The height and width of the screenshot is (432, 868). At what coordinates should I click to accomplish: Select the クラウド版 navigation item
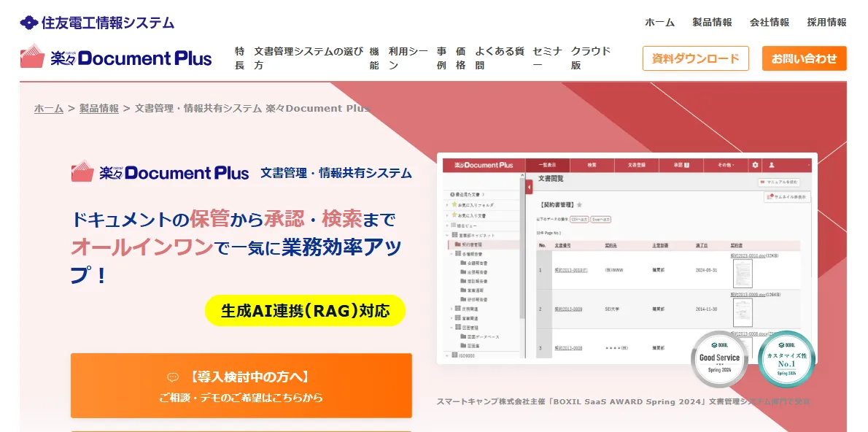click(591, 58)
